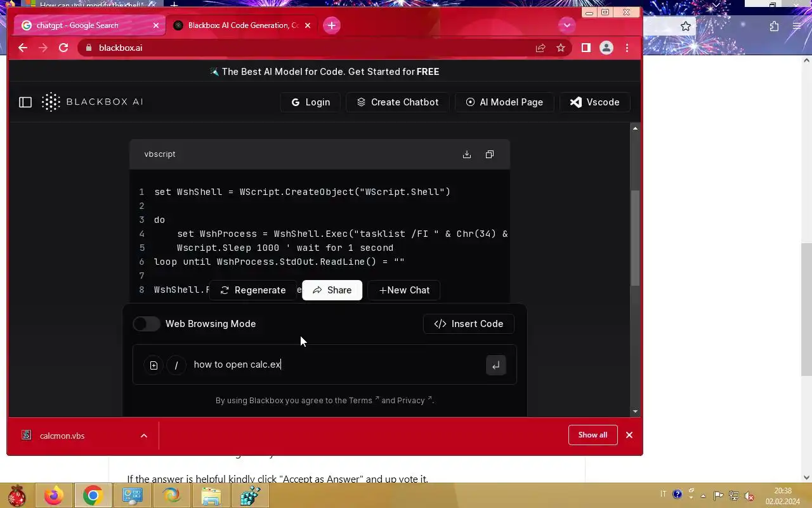Share this page icon in address bar
Viewport: 812px width, 508px height.
coord(540,48)
